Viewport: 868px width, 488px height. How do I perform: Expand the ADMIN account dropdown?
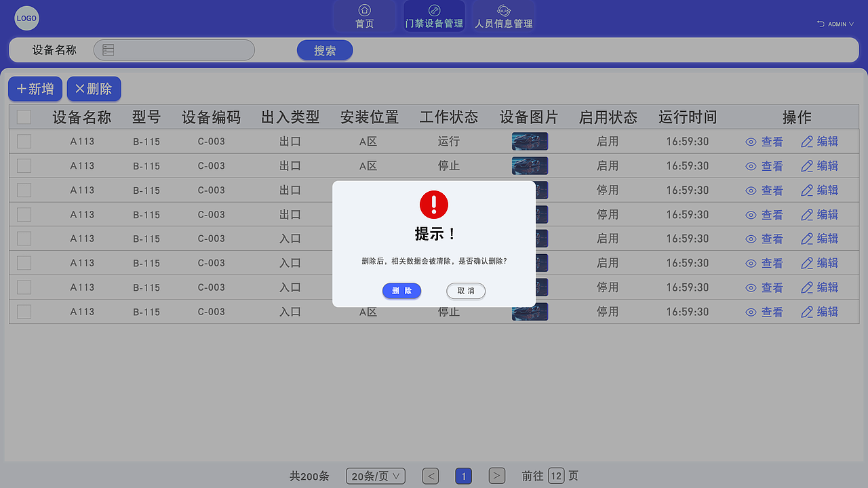pyautogui.click(x=835, y=24)
